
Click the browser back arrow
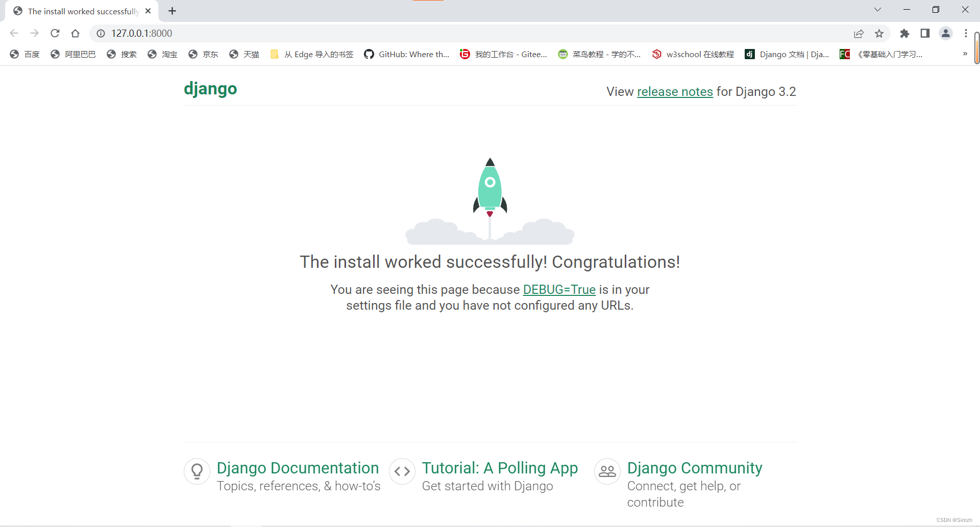(14, 33)
